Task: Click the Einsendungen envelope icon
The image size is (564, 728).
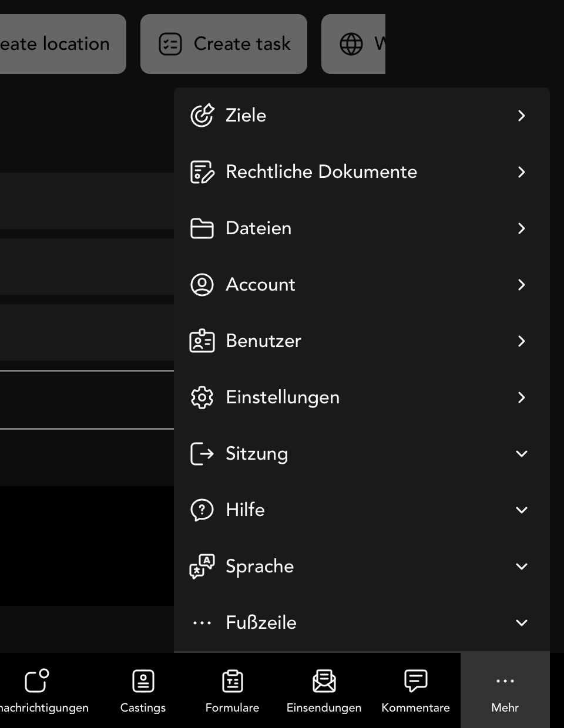Action: [324, 681]
